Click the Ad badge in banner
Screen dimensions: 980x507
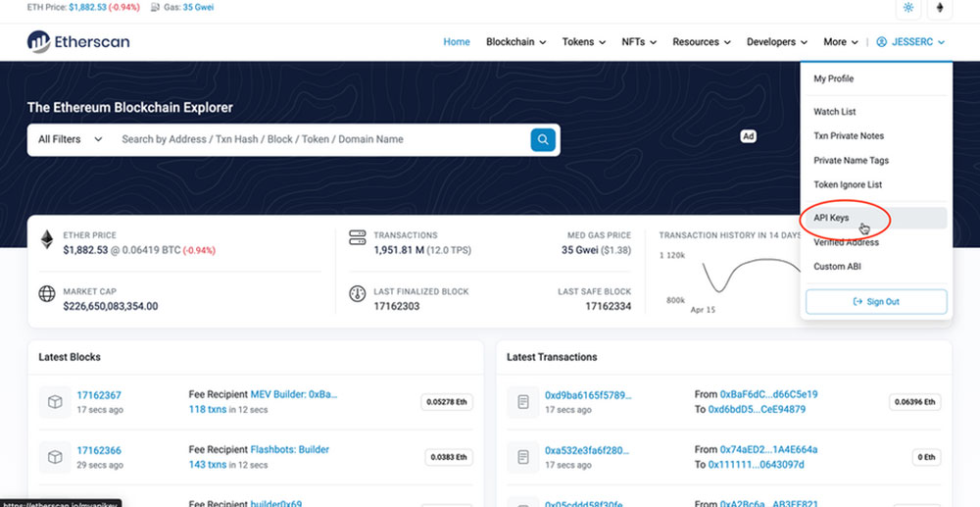pos(748,136)
